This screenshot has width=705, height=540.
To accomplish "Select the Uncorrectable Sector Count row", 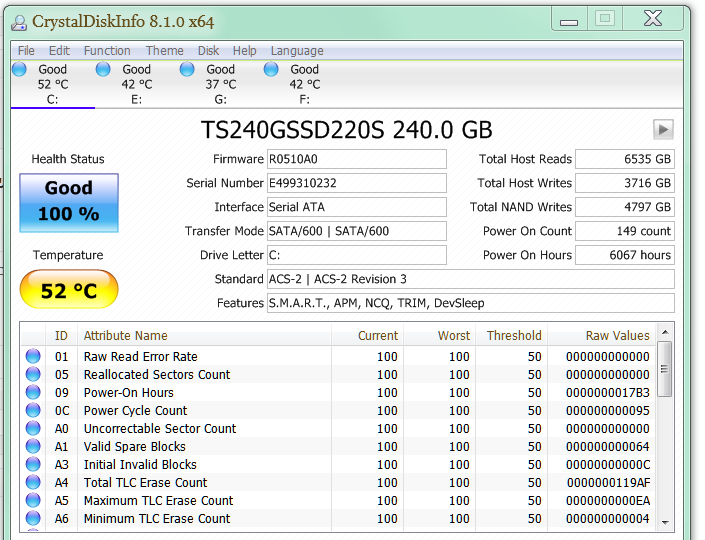I will 338,428.
